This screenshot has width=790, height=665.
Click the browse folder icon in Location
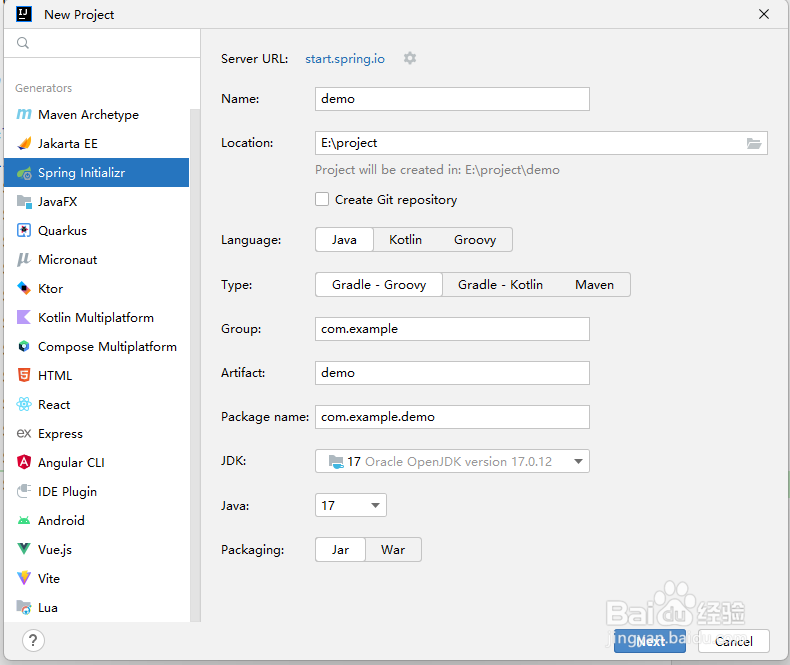click(754, 143)
